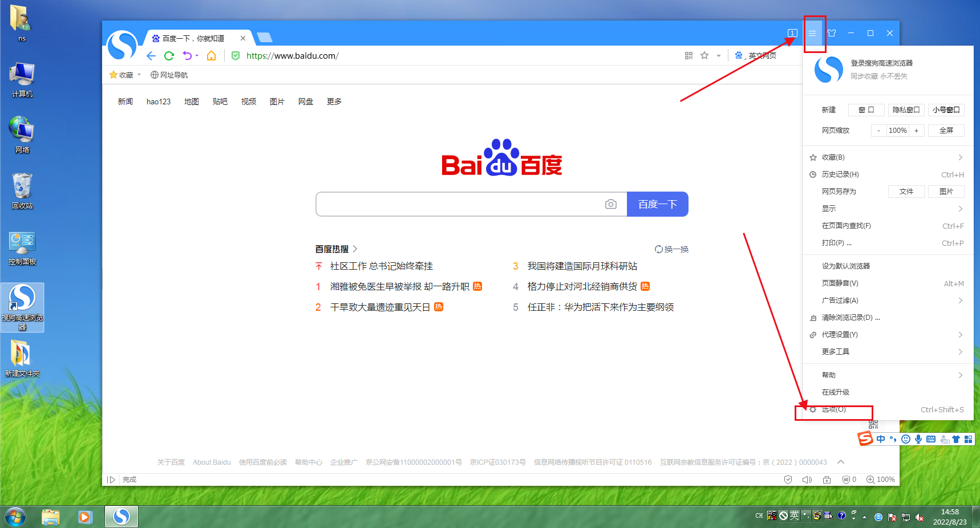Toggle the IME Chinese/English 中 button
This screenshot has height=528, width=980.
[x=881, y=439]
